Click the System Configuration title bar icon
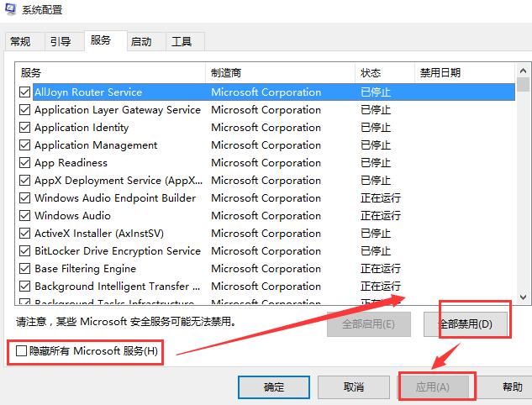This screenshot has height=405, width=532. (11, 8)
